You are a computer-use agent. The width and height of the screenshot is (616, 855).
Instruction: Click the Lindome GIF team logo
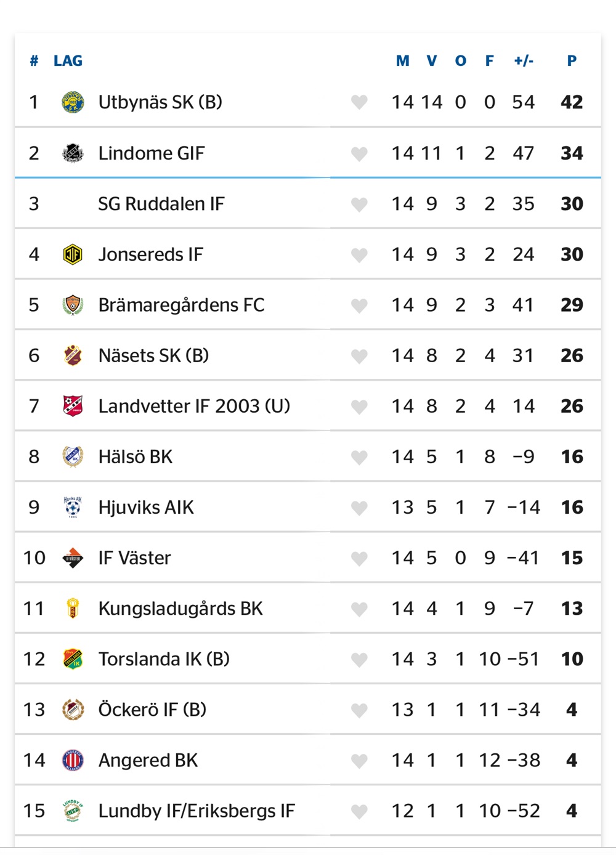tap(73, 153)
